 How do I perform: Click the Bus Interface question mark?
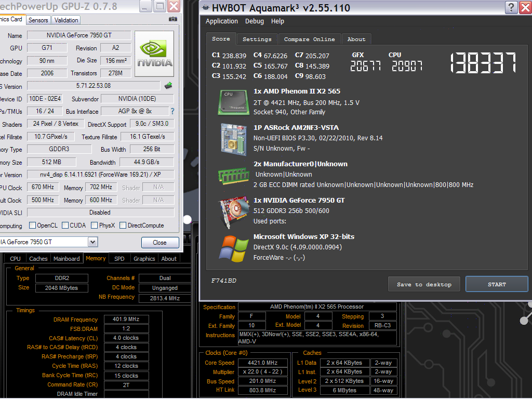[x=172, y=111]
